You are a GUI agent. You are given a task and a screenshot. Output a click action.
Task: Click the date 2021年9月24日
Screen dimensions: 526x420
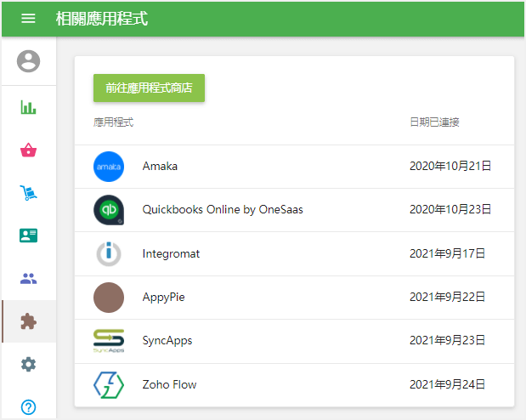click(447, 384)
